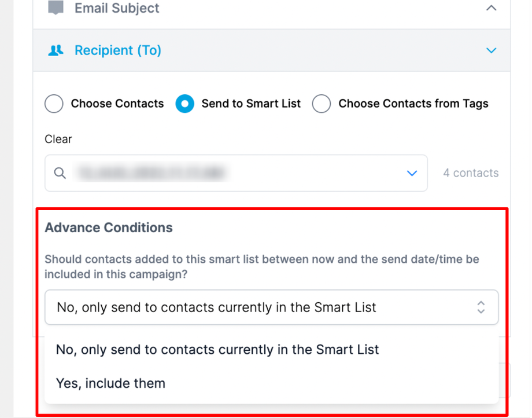Select the Send to Smart List option
532x418 pixels.
184,104
